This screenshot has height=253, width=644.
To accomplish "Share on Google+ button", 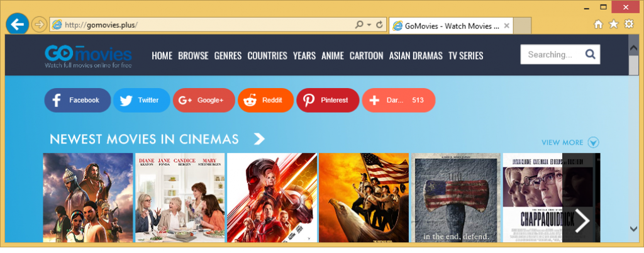I will click(x=204, y=100).
